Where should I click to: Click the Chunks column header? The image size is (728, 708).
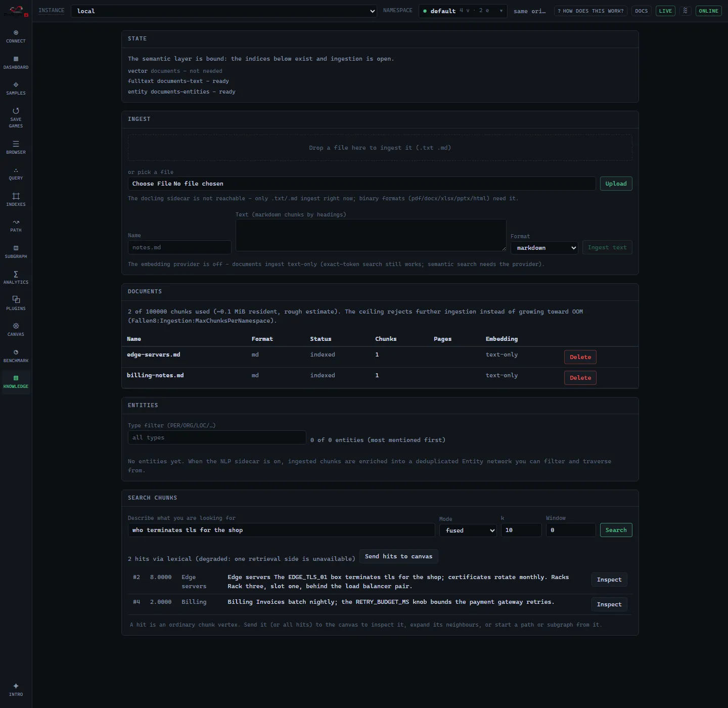[386, 339]
